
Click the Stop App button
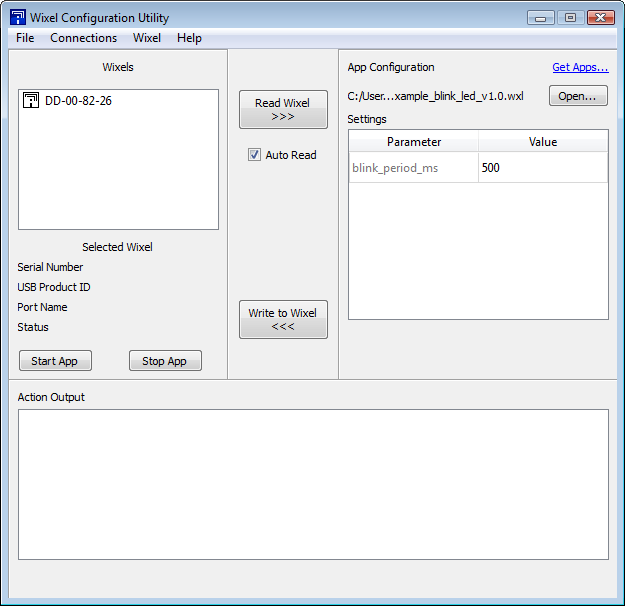click(x=165, y=361)
